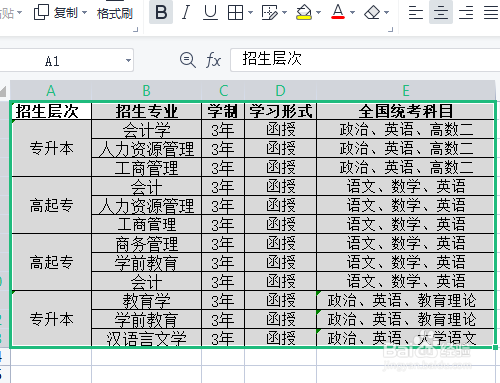Open Name Box dropdown arrow
Image resolution: width=500 pixels, height=383 pixels.
pyautogui.click(x=128, y=60)
